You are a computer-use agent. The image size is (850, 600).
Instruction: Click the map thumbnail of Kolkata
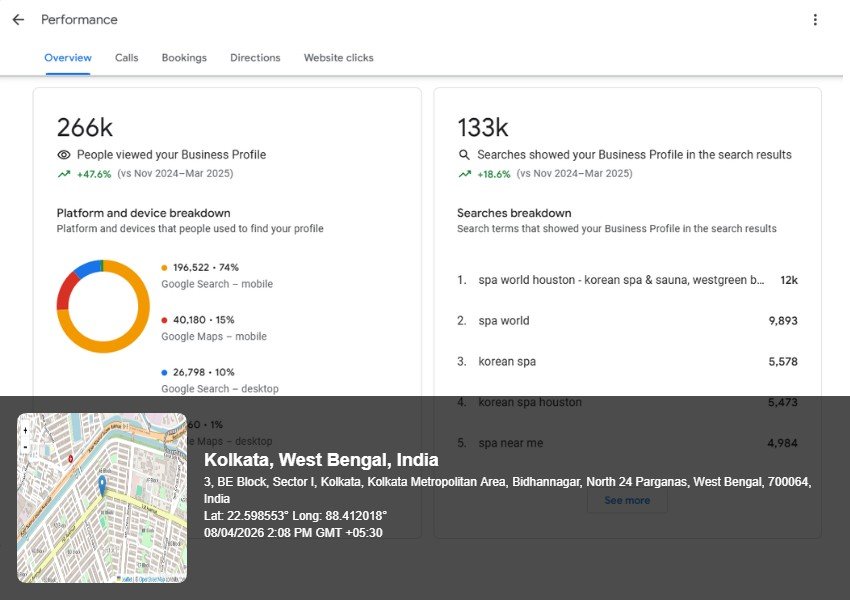pyautogui.click(x=100, y=498)
